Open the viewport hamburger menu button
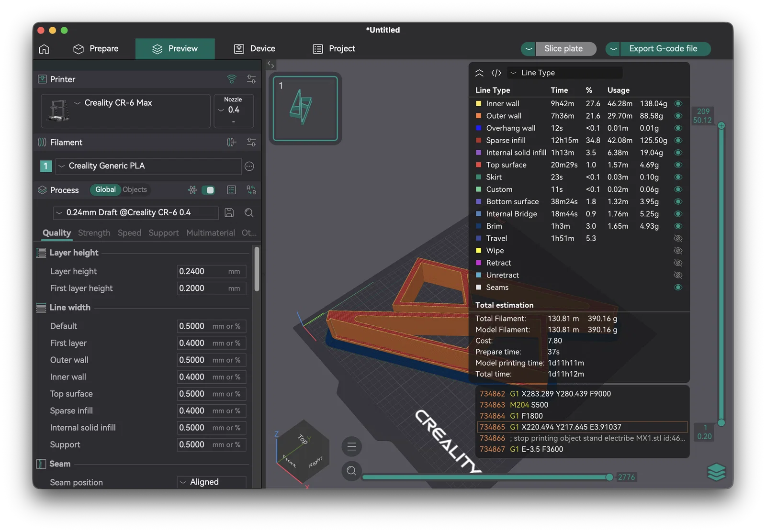Screen dimensions: 766x532 (x=352, y=446)
